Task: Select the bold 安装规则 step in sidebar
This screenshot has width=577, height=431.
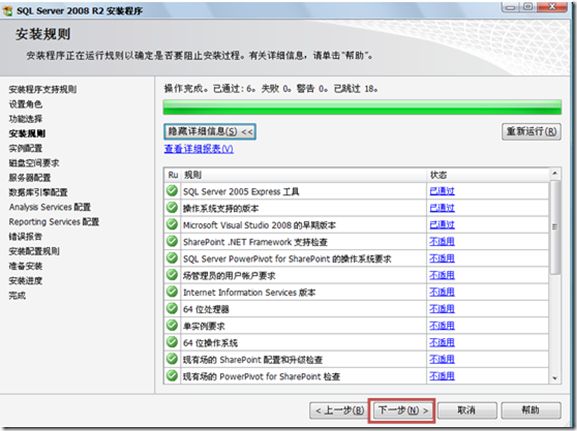Action: [27, 133]
